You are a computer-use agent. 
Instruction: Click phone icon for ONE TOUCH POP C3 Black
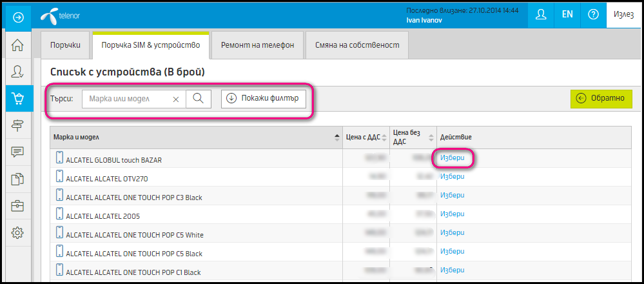[59, 195]
